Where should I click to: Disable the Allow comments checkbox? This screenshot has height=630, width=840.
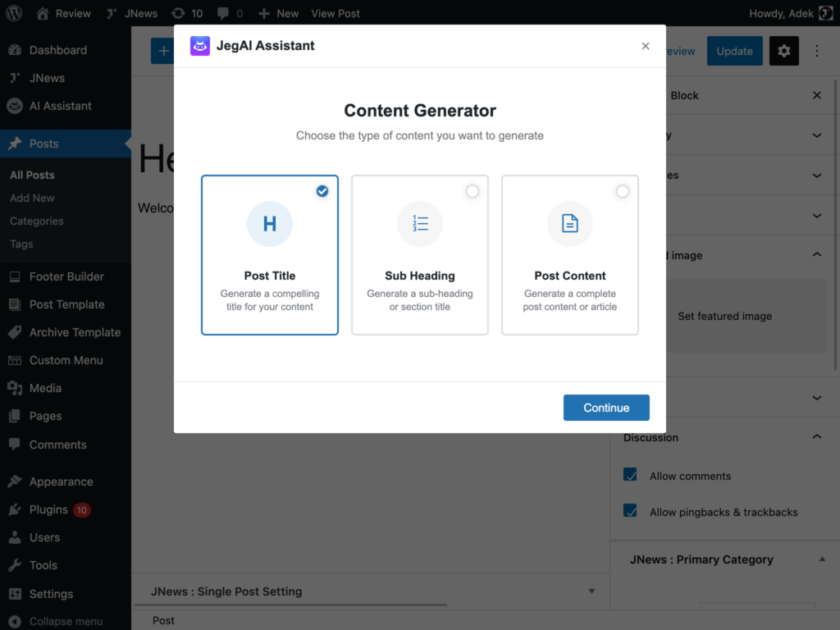point(630,476)
